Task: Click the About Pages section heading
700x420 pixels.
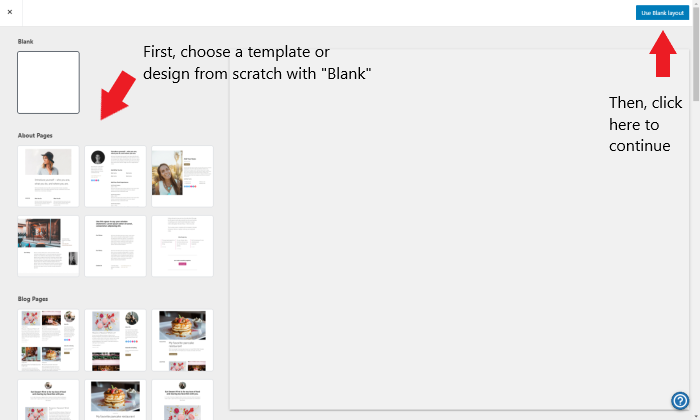Action: click(x=35, y=135)
